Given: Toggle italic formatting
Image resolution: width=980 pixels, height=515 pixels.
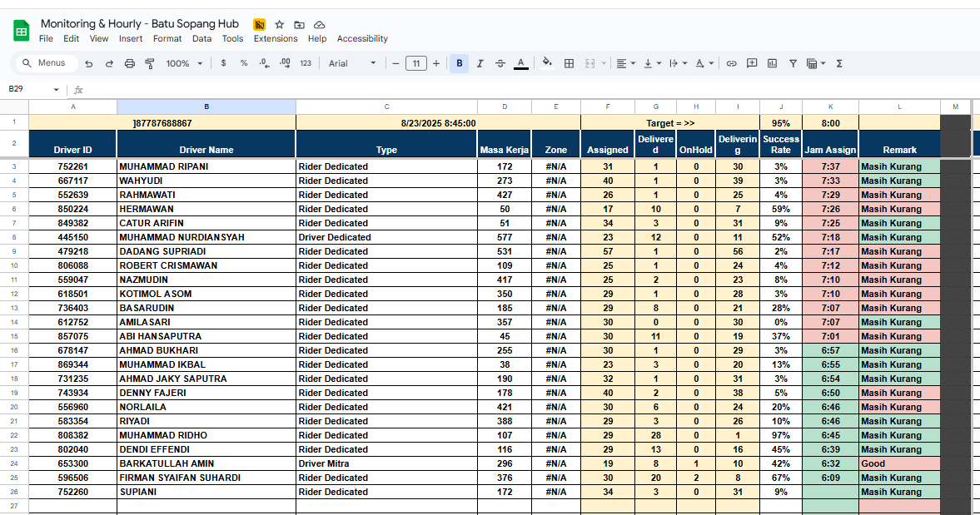Looking at the screenshot, I should click(480, 63).
